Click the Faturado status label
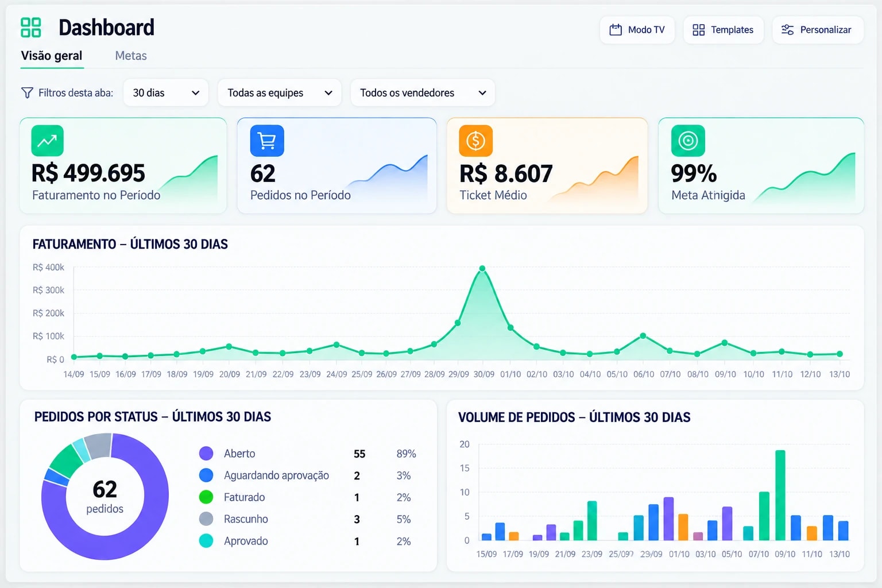This screenshot has width=882, height=588. click(245, 497)
